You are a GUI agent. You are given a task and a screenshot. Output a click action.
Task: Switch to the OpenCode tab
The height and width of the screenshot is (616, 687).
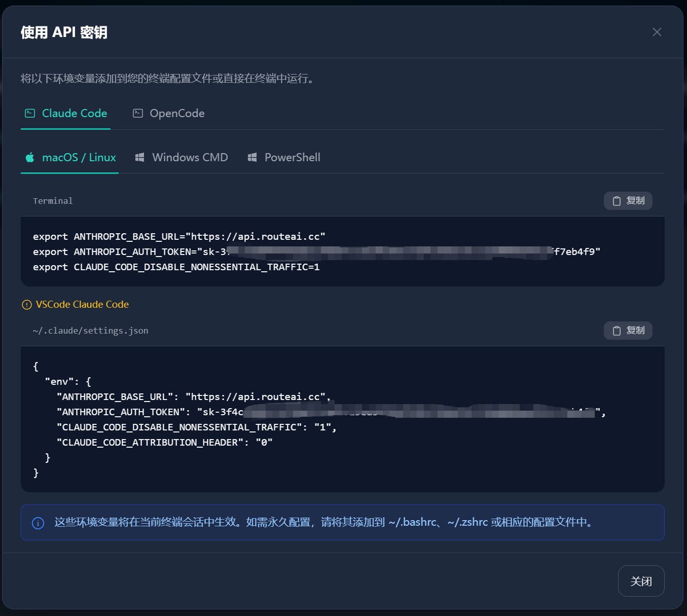click(x=168, y=114)
